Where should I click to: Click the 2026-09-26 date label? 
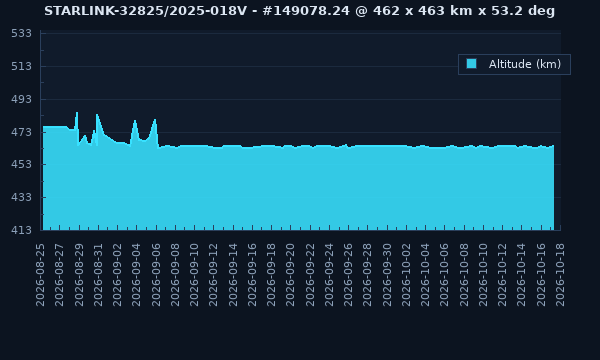tap(348, 275)
